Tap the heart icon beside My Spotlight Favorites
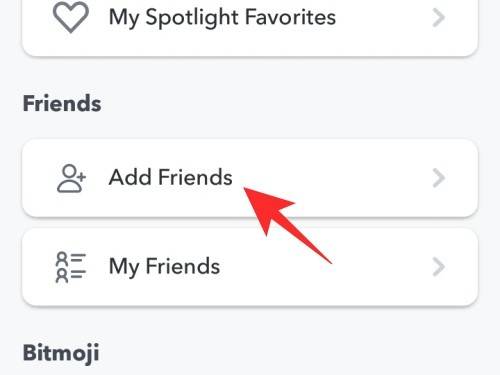 pyautogui.click(x=71, y=17)
